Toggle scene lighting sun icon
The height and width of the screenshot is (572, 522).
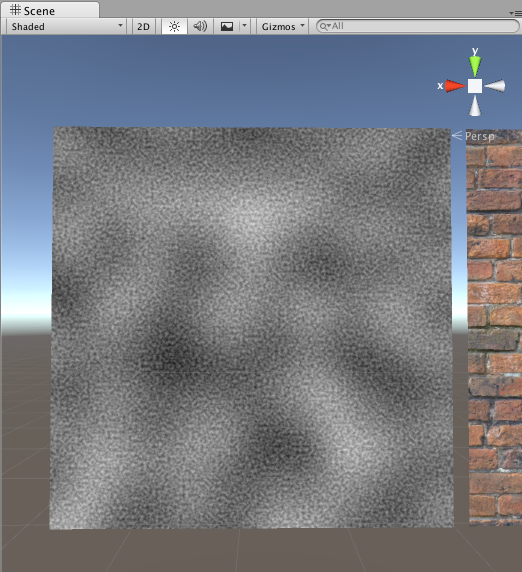coord(174,27)
